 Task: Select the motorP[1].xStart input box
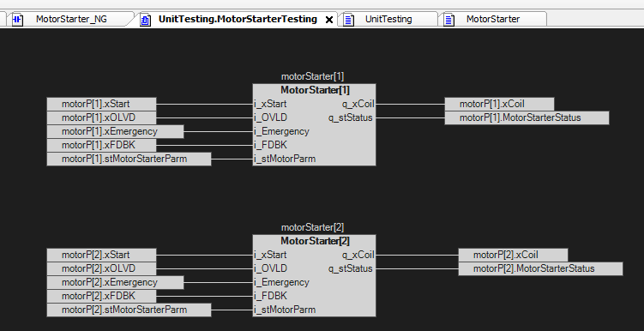pos(101,104)
